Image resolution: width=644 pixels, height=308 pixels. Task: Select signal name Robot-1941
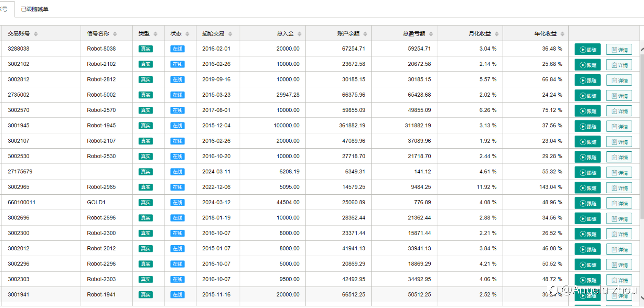[x=101, y=295]
